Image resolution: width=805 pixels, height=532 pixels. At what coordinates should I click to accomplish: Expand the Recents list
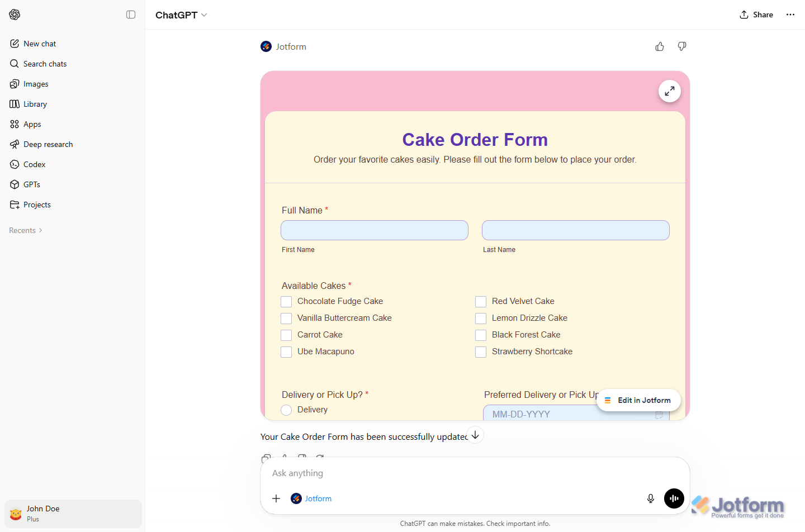click(x=25, y=230)
